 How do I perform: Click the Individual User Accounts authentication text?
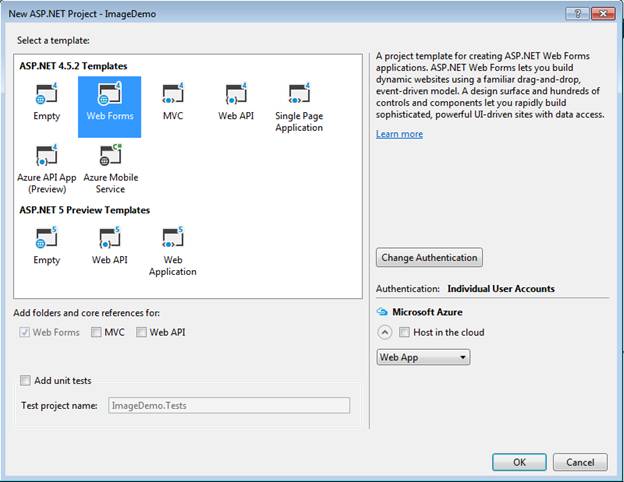coord(501,289)
